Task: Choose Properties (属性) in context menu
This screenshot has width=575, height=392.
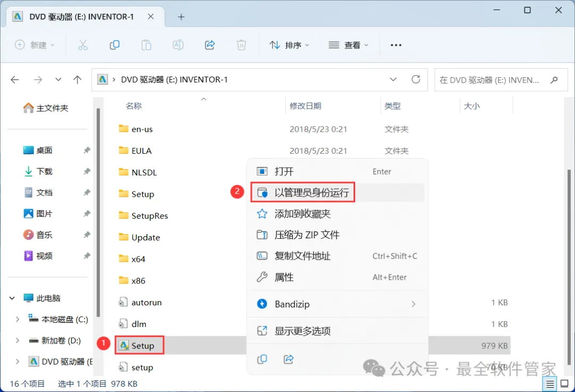Action: (x=337, y=277)
